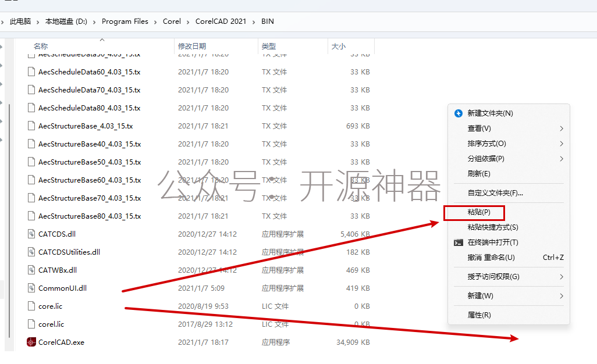Image resolution: width=597 pixels, height=364 pixels.
Task: Open the chevron after the Corel breadcrumb
Action: tap(188, 22)
